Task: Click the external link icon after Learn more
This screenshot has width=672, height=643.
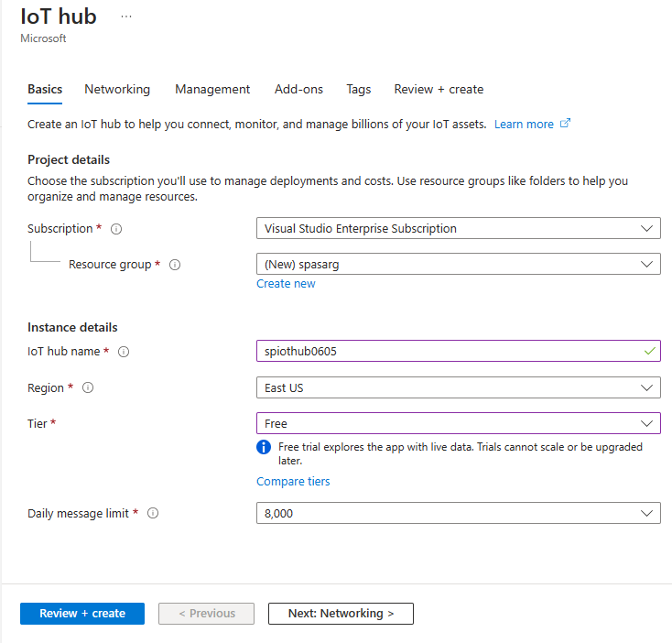Action: pos(566,124)
